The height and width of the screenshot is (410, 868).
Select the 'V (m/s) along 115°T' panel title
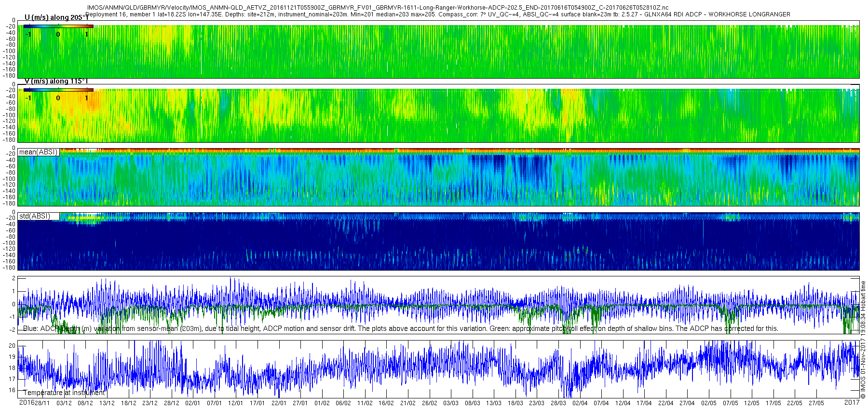pos(56,81)
